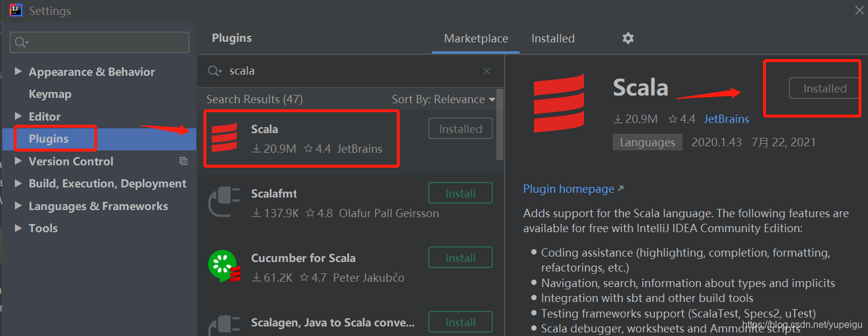
Task: Click the Scalagen plugin plug icon
Action: (224, 325)
